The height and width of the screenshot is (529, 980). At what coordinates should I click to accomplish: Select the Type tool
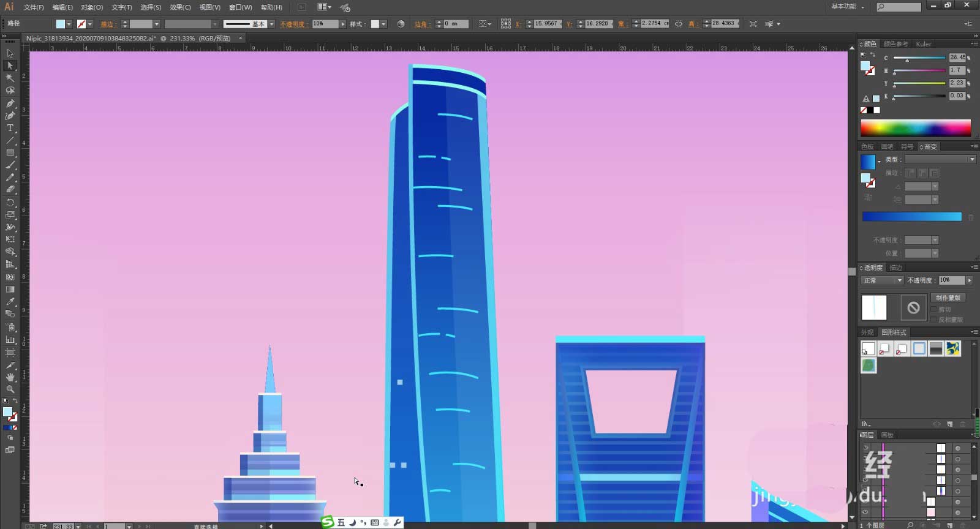pos(10,128)
